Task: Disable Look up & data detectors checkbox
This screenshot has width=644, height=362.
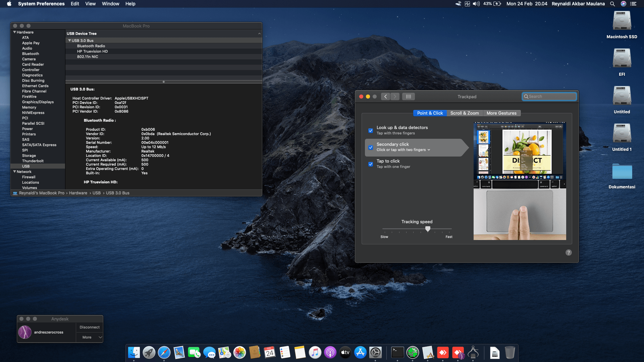Action: pyautogui.click(x=371, y=130)
